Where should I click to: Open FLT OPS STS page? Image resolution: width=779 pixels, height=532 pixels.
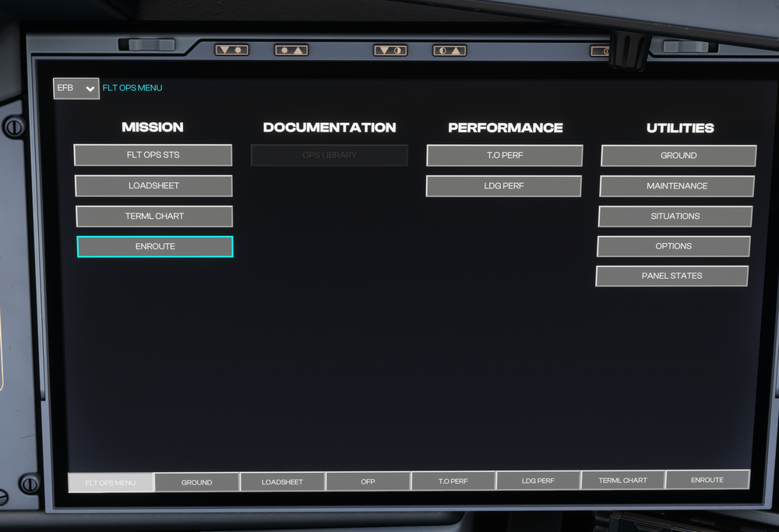153,155
